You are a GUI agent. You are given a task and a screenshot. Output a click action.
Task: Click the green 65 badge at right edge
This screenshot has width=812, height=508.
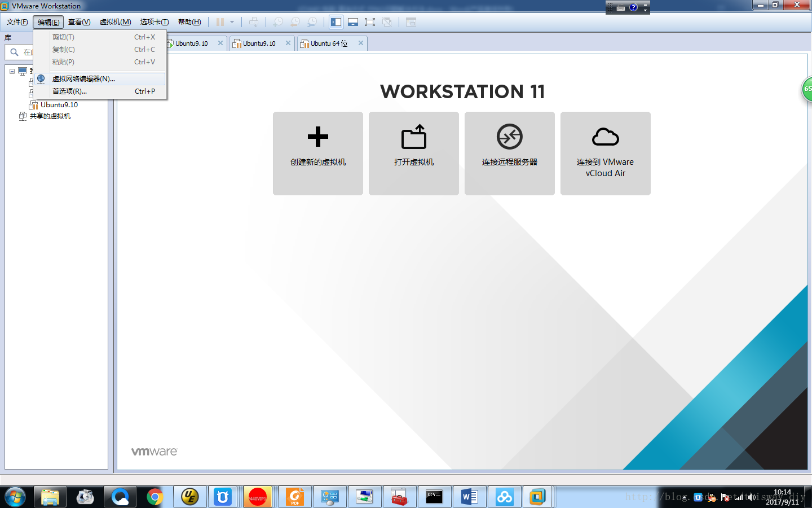point(807,89)
